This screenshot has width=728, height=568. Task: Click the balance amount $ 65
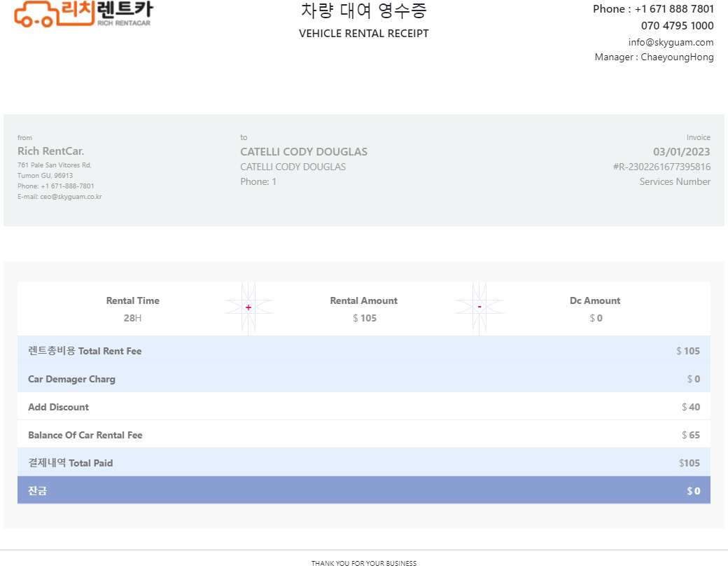[691, 435]
